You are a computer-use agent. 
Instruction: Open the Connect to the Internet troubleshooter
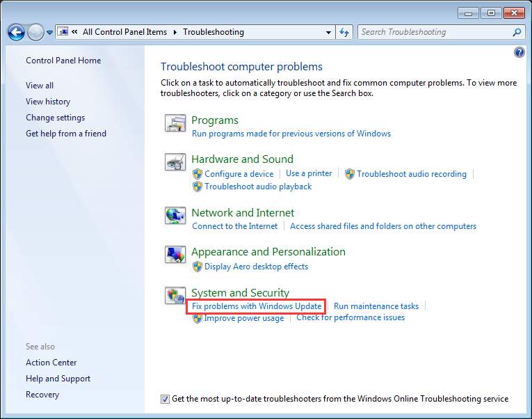tap(234, 226)
